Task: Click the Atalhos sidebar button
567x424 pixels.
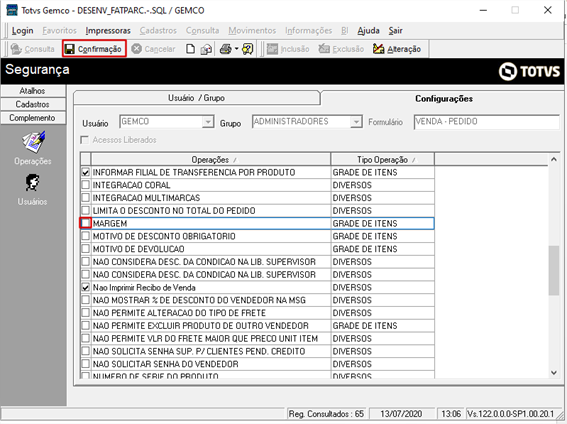Action: [x=33, y=91]
